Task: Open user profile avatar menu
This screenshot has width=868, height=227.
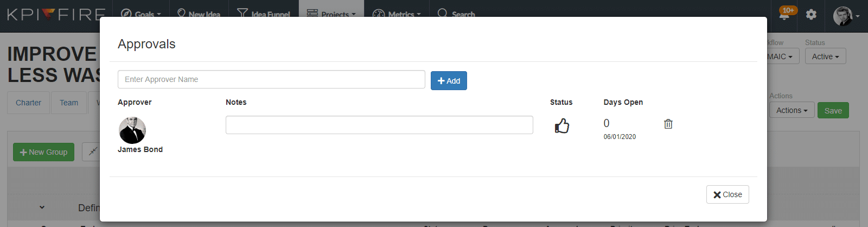Action: tap(846, 16)
